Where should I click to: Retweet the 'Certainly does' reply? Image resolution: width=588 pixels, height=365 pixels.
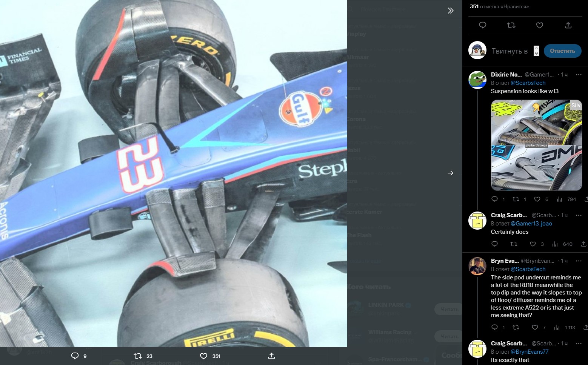click(x=514, y=244)
